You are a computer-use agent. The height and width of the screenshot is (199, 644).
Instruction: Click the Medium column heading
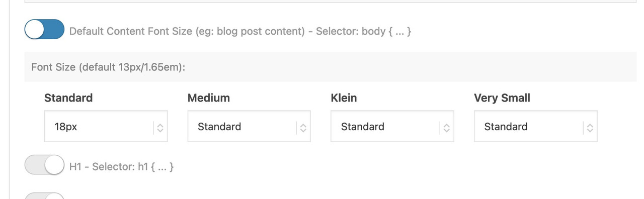point(209,98)
